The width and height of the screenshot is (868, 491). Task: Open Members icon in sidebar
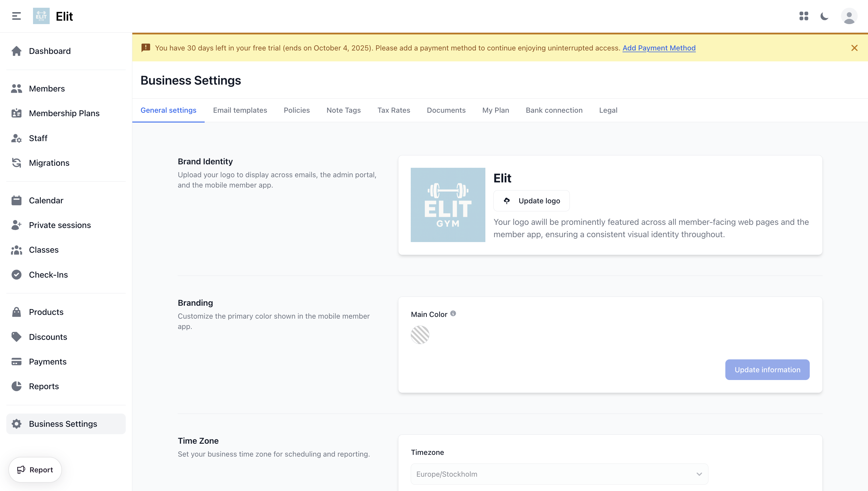16,89
